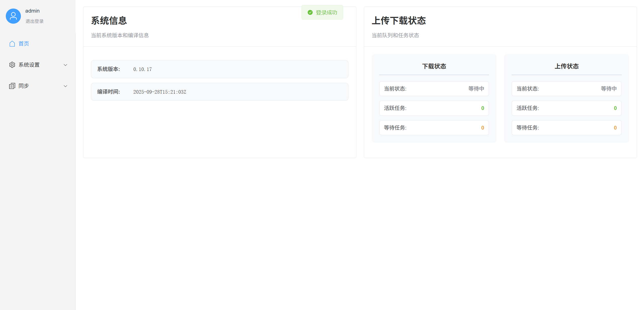The height and width of the screenshot is (310, 644).
Task: Expand the 系统设置 chevron arrow
Action: (x=65, y=65)
